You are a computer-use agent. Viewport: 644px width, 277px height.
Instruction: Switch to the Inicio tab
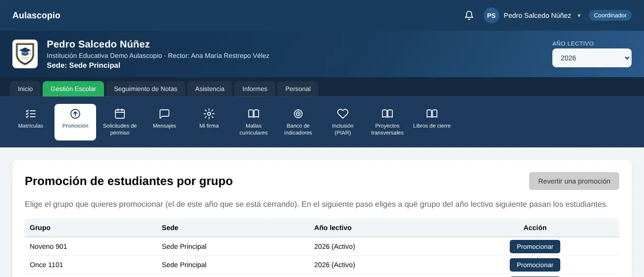[25, 89]
